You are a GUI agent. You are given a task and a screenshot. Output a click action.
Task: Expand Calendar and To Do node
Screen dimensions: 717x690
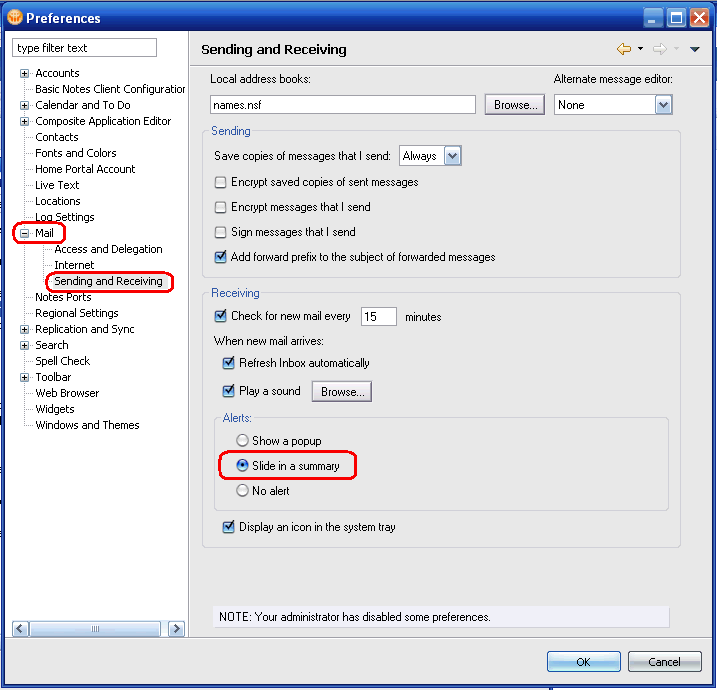(25, 105)
